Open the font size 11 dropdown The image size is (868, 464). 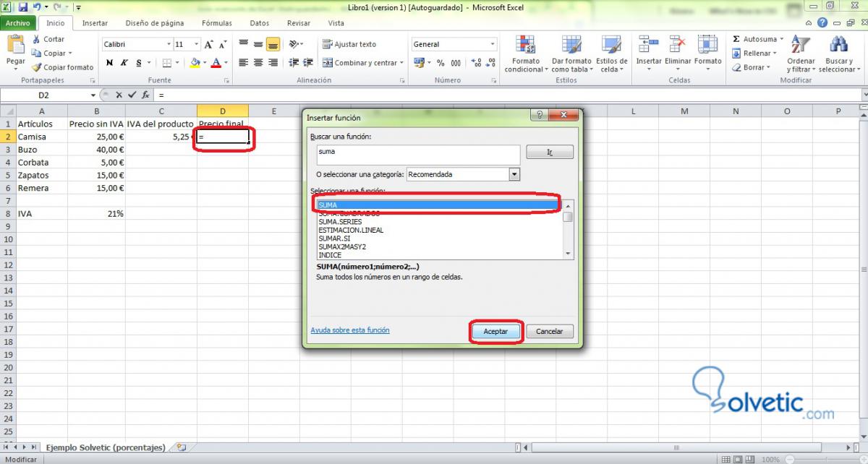[x=197, y=44]
